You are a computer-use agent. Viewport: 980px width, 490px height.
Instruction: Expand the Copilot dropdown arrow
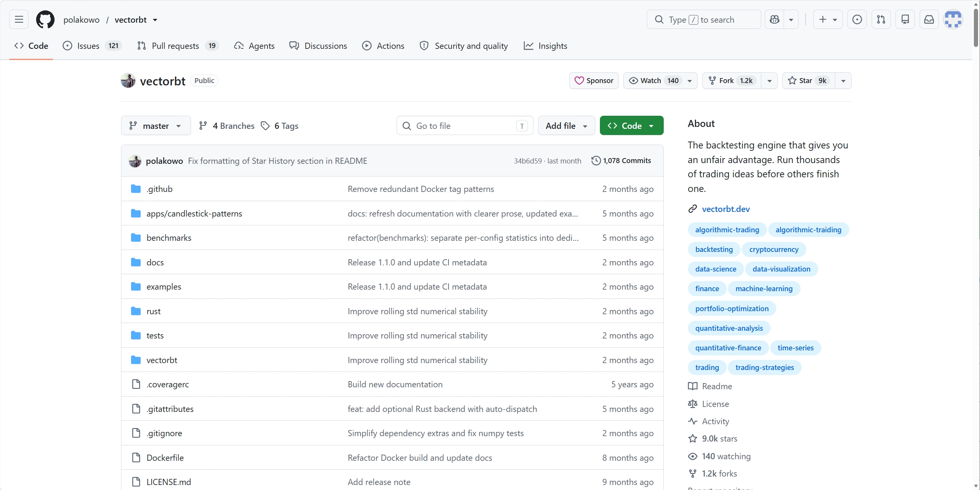(x=791, y=20)
